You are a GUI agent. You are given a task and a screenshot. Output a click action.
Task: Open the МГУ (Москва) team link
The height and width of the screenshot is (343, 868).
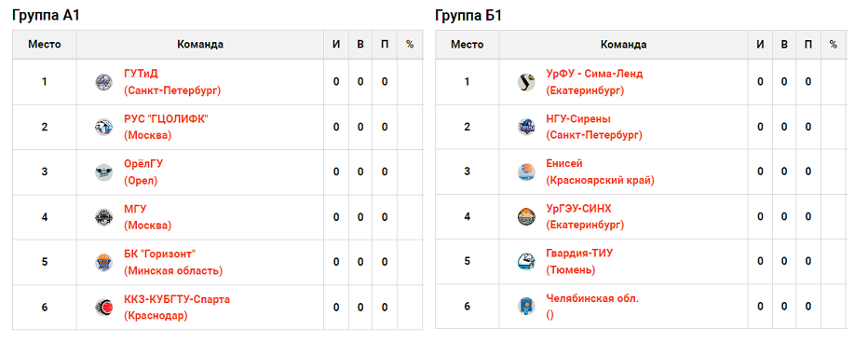148,217
